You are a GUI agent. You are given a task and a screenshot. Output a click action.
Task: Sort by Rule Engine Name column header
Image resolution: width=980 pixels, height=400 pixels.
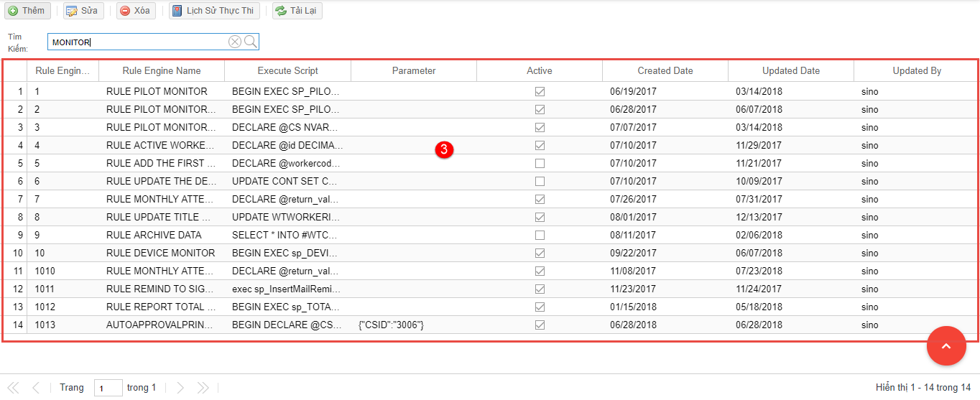pos(162,70)
